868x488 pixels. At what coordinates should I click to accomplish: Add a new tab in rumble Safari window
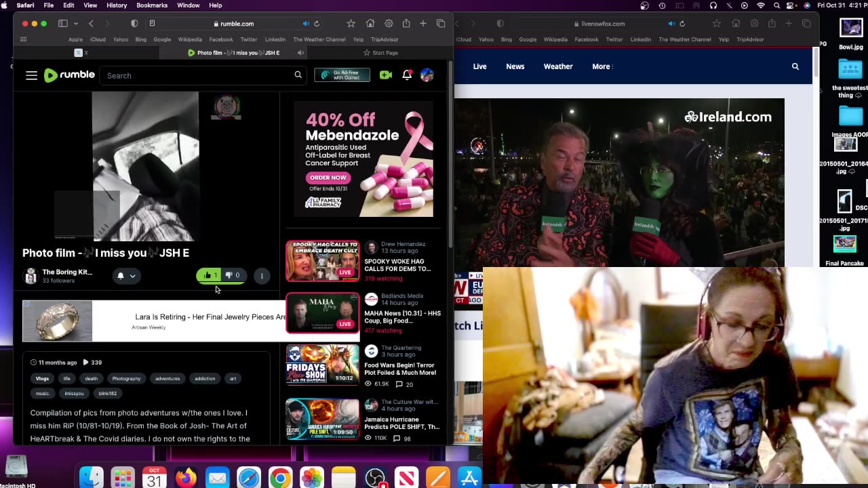point(422,24)
